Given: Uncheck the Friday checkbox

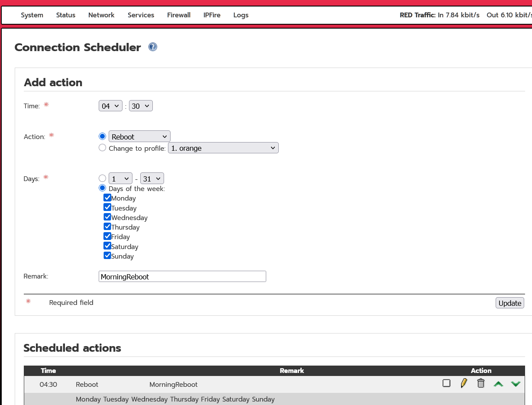Looking at the screenshot, I should (x=107, y=236).
